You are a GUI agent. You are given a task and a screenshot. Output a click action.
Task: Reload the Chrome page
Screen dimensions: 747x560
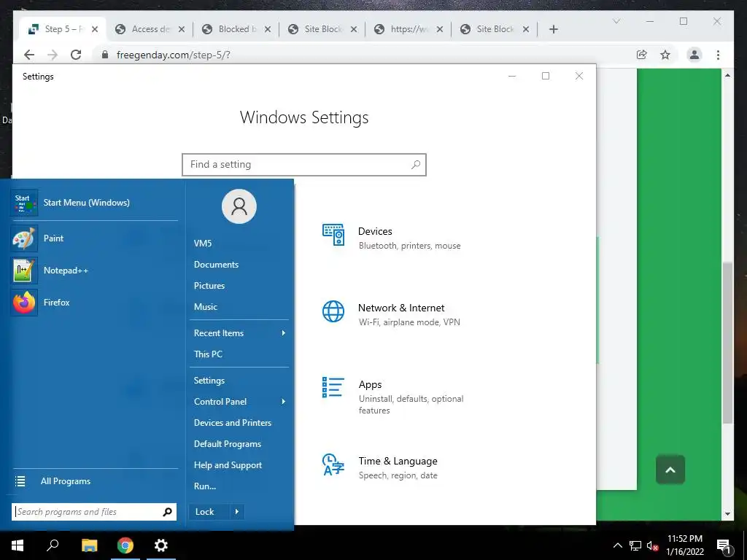click(76, 55)
